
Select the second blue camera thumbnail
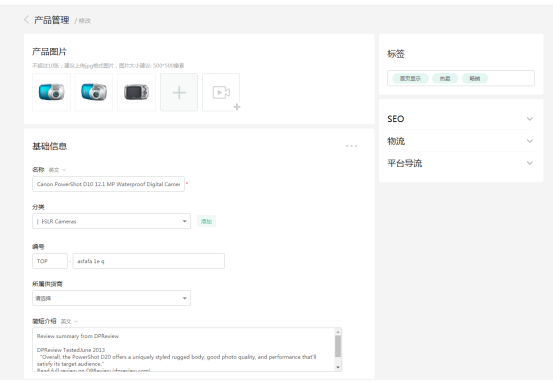[x=94, y=92]
